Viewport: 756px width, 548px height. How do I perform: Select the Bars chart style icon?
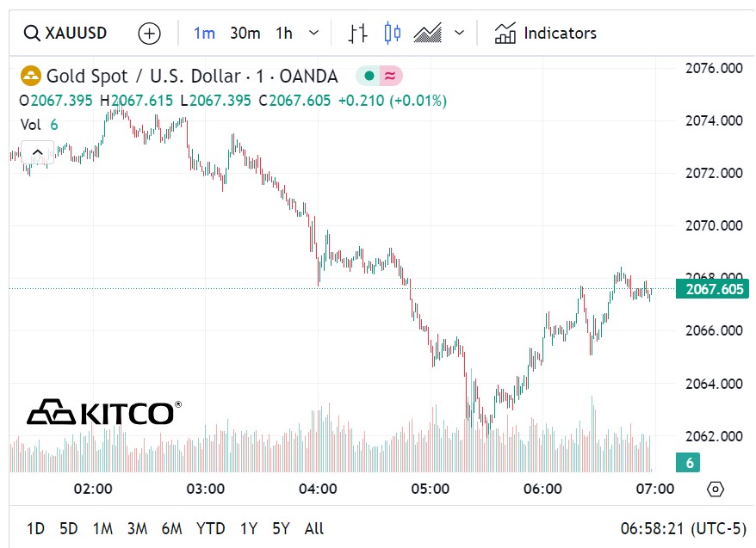(x=358, y=34)
